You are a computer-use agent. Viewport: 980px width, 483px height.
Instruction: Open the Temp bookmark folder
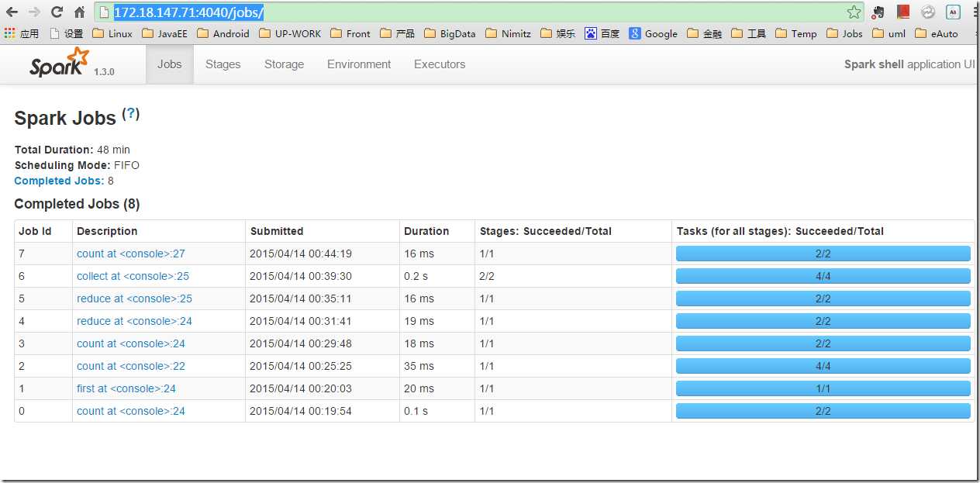tap(796, 33)
